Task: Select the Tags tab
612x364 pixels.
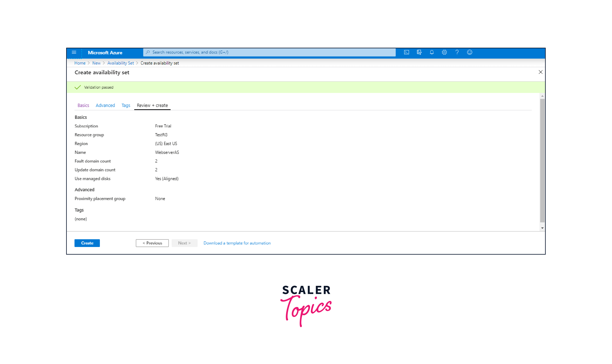Action: point(125,105)
